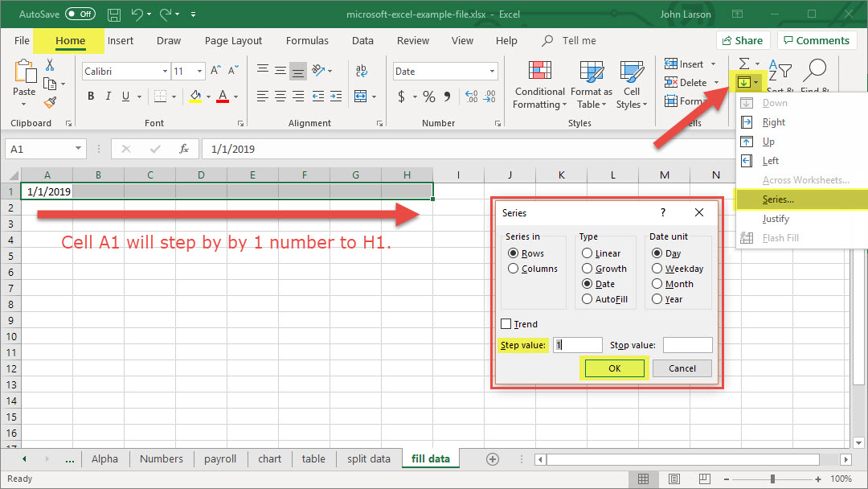Add a new sheet with plus icon
The width and height of the screenshot is (868, 489).
[x=493, y=458]
